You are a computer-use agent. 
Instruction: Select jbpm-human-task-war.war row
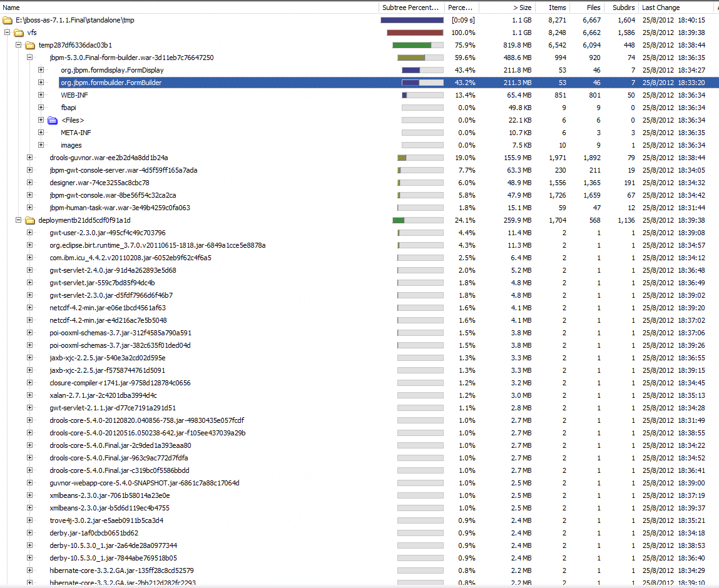tap(359, 208)
